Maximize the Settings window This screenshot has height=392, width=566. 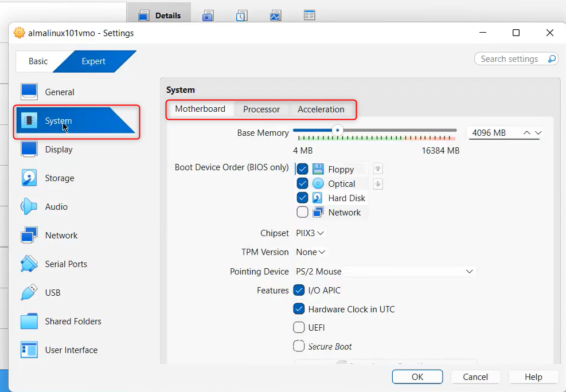point(516,33)
